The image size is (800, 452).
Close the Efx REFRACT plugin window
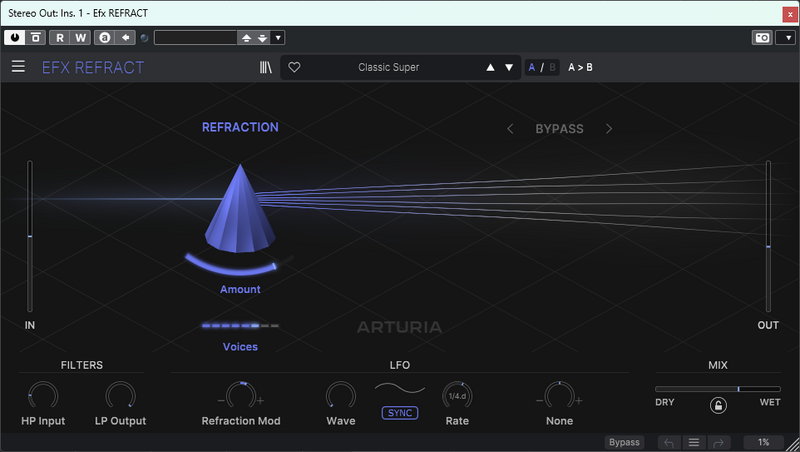pyautogui.click(x=790, y=14)
